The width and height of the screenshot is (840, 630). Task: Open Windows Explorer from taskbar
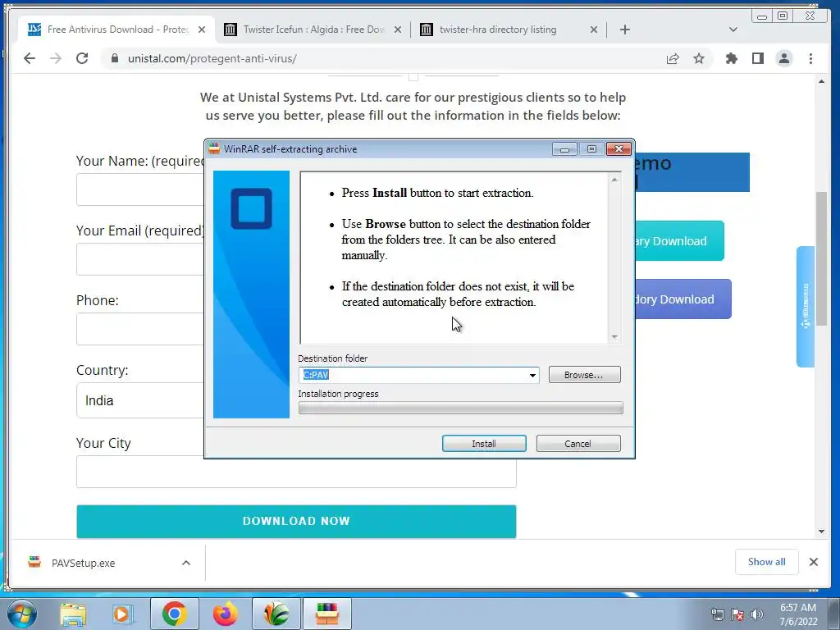73,614
